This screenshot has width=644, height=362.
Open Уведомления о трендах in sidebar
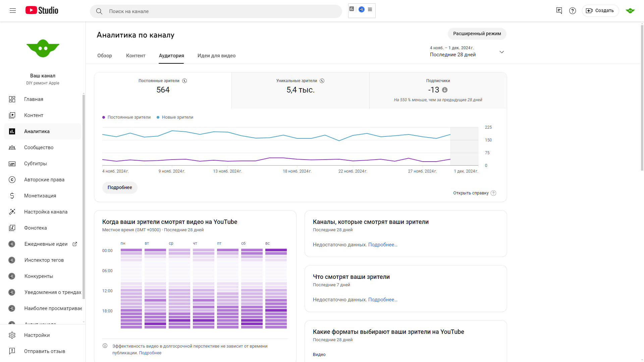click(43, 292)
